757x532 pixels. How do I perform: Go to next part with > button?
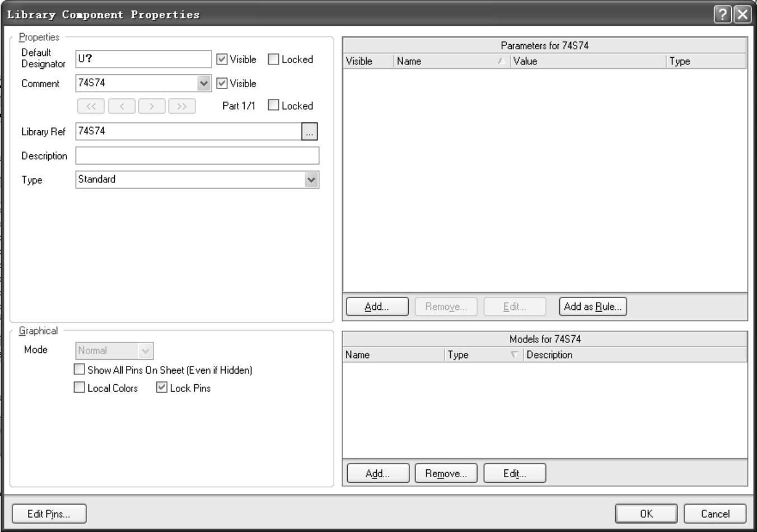(x=152, y=106)
